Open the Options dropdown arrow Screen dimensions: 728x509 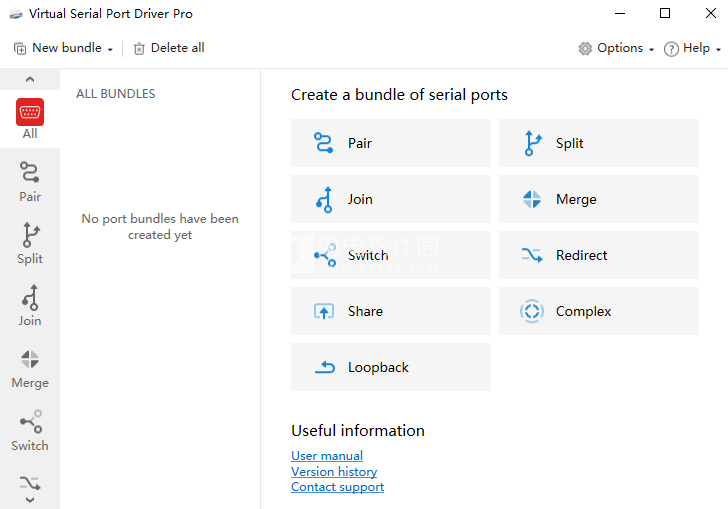coord(651,50)
